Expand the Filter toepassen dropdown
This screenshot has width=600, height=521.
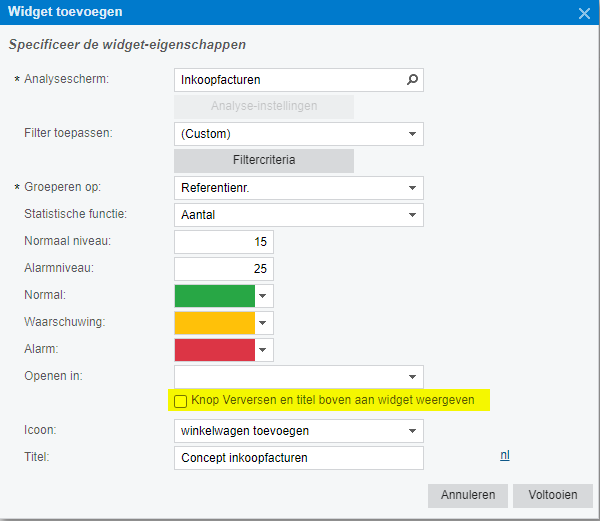[x=411, y=133]
